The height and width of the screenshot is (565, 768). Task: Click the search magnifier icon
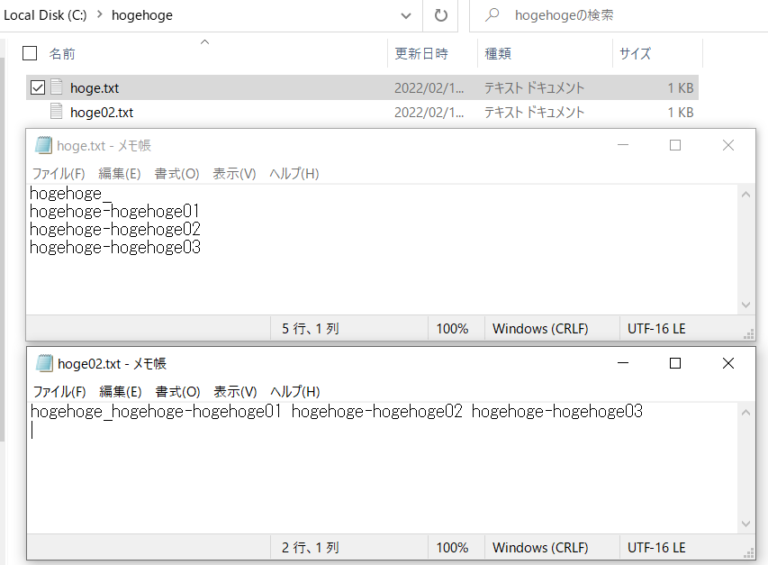pos(492,15)
